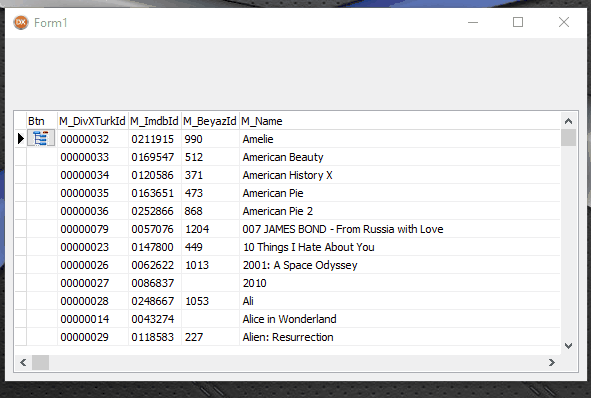Click the DivXTurkId cell 00000034
Image resolution: width=591 pixels, height=398 pixels.
93,175
